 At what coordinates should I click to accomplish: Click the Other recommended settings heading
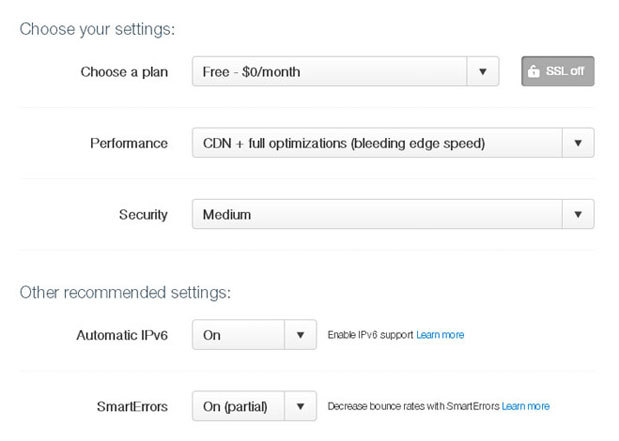click(125, 293)
